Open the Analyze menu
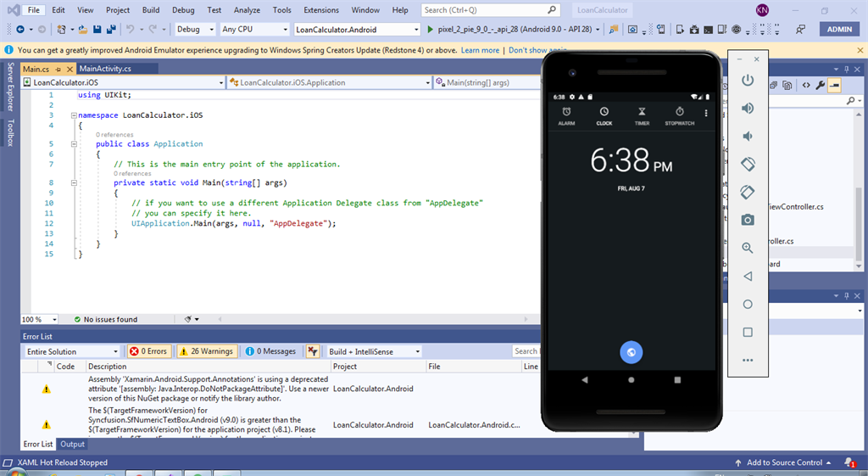The height and width of the screenshot is (476, 868). 247,10
